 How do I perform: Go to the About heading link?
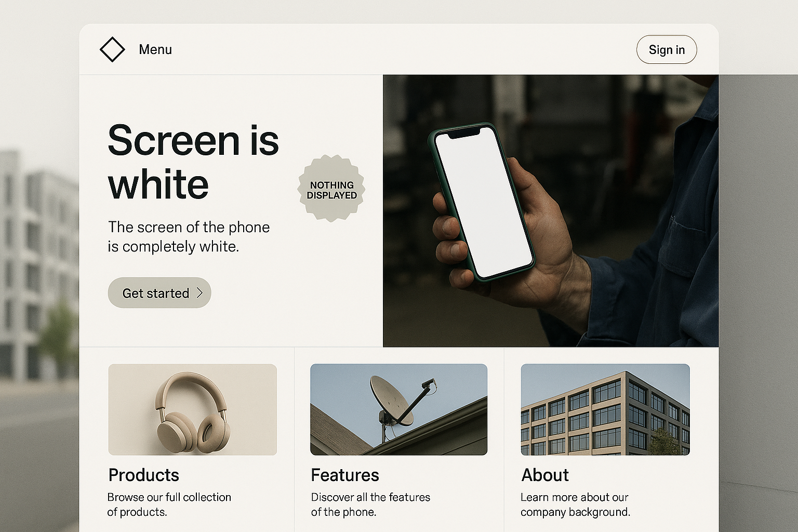(544, 475)
